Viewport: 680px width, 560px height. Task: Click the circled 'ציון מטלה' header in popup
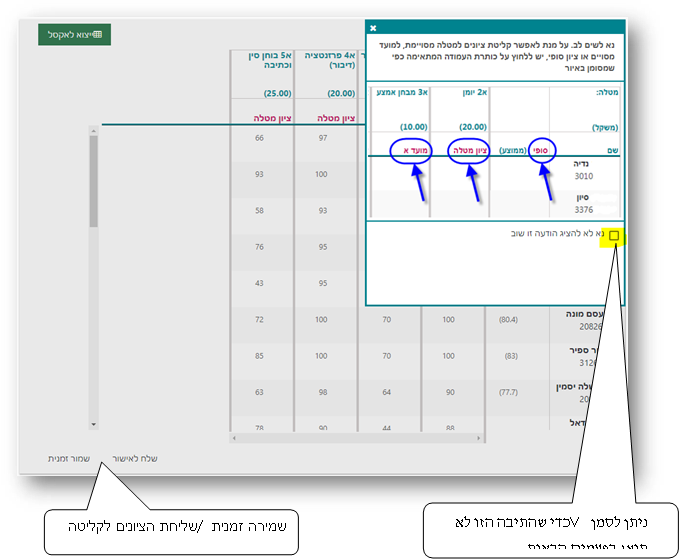point(466,149)
